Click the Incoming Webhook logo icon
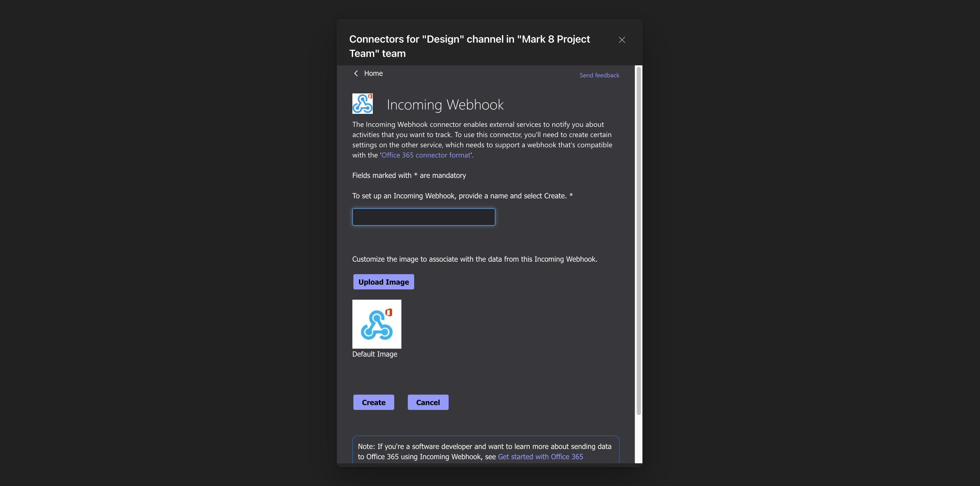Image resolution: width=980 pixels, height=486 pixels. point(362,103)
